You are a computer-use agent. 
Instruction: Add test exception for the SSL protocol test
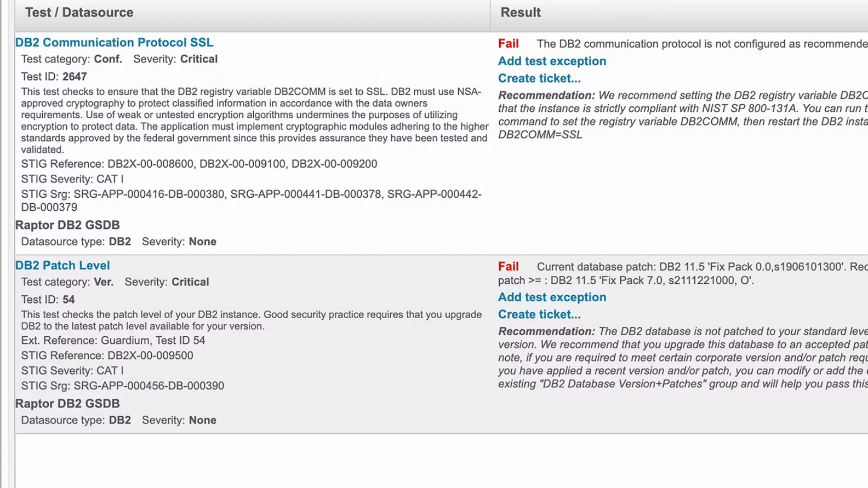pos(552,61)
